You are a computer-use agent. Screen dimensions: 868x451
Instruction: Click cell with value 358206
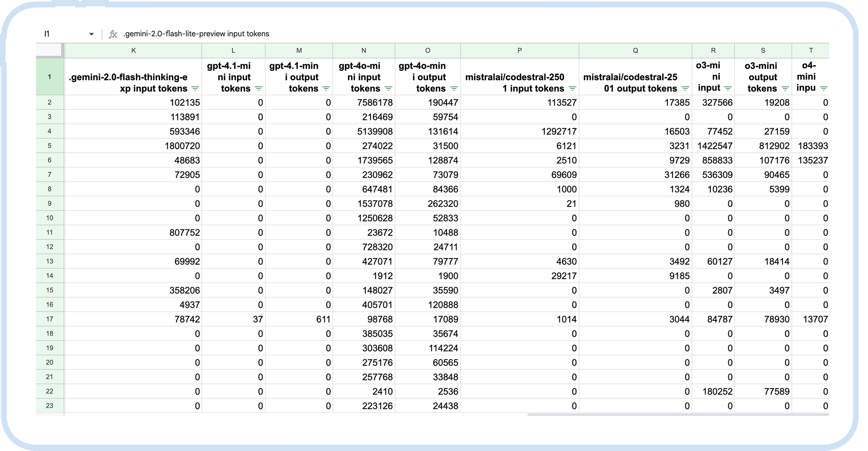click(133, 290)
